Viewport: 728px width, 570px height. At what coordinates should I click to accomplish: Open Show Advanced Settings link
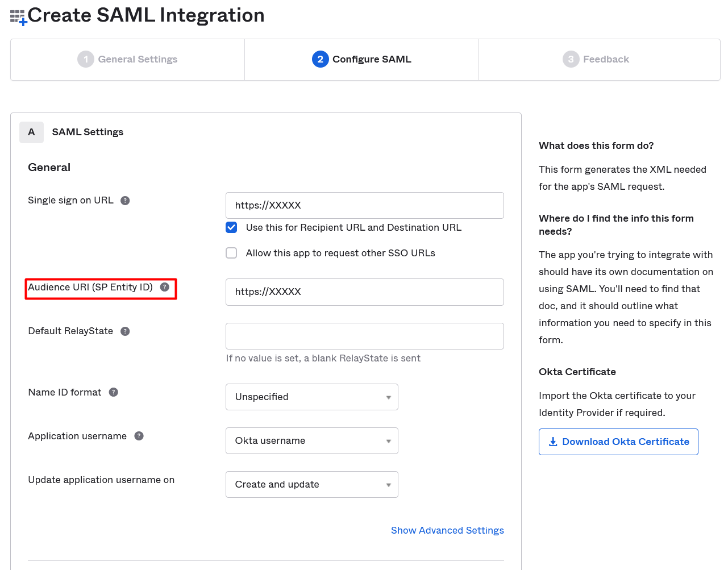447,530
